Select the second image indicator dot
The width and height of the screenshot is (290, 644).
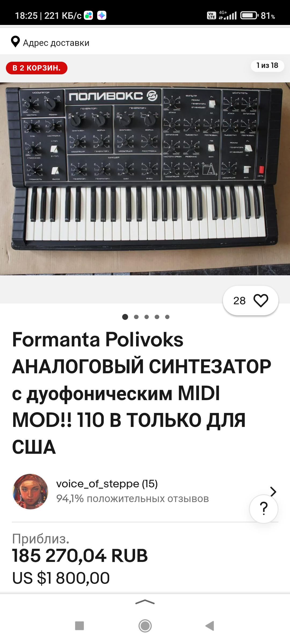[x=136, y=317]
